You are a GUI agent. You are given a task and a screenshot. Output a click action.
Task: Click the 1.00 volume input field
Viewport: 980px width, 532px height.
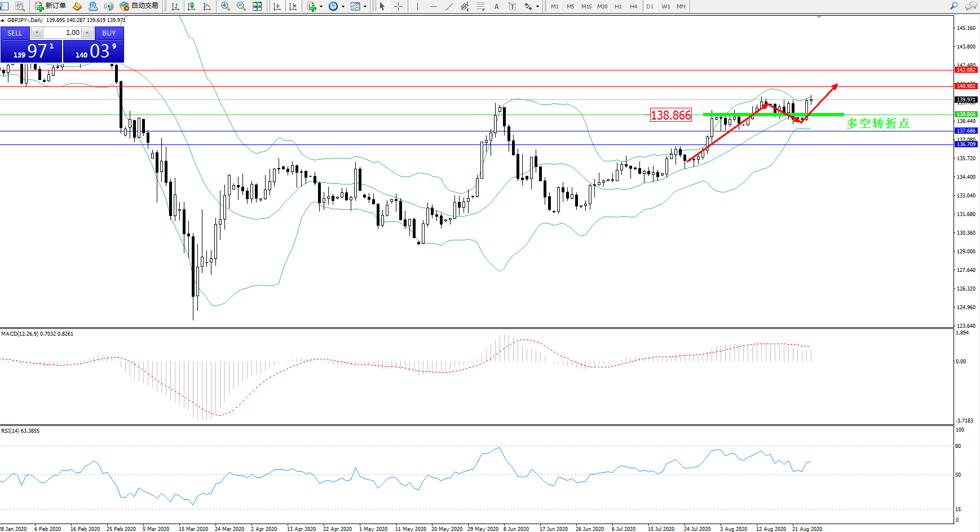[62, 33]
